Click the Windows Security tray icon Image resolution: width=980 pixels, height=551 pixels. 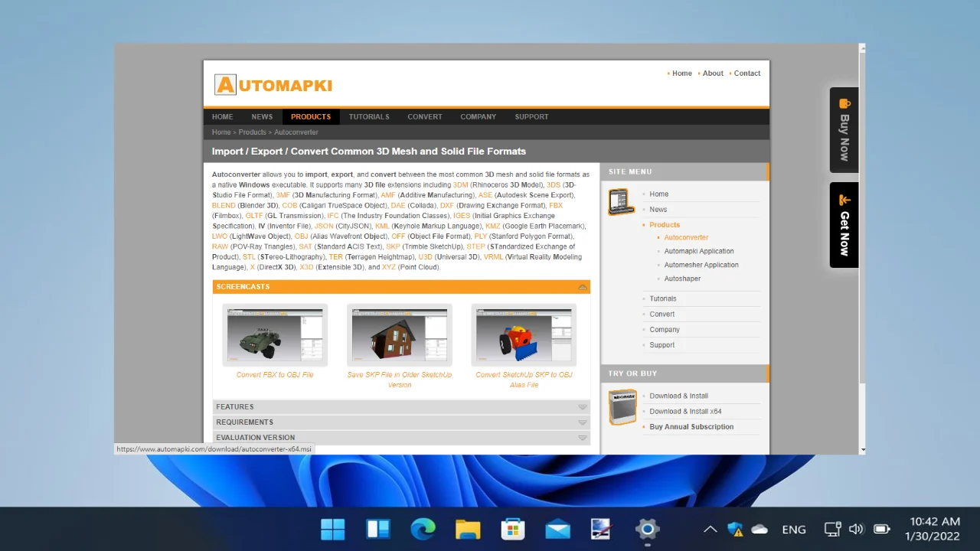(735, 529)
